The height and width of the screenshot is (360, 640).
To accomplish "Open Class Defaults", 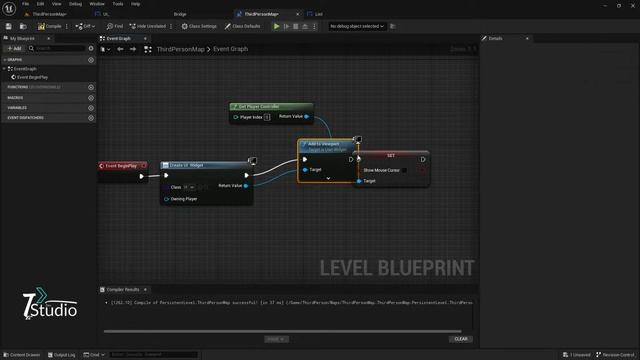I will (x=242, y=26).
